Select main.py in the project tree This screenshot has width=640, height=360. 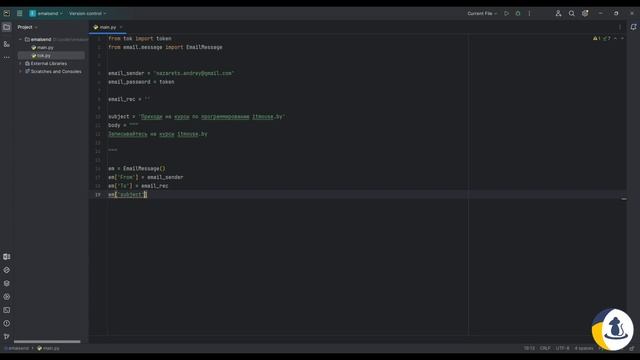click(x=42, y=48)
